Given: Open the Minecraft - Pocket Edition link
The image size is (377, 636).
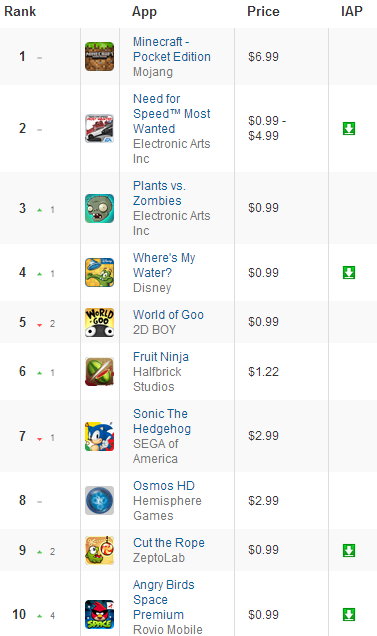Looking at the screenshot, I should click(x=172, y=49).
